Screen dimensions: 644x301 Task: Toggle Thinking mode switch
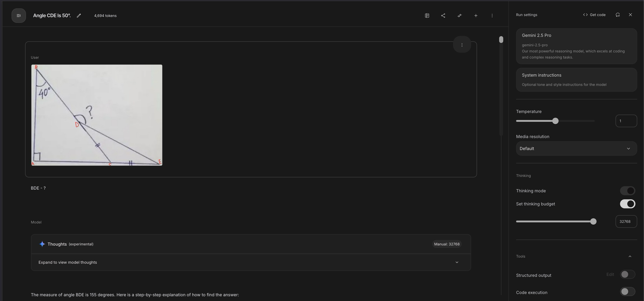click(x=627, y=191)
